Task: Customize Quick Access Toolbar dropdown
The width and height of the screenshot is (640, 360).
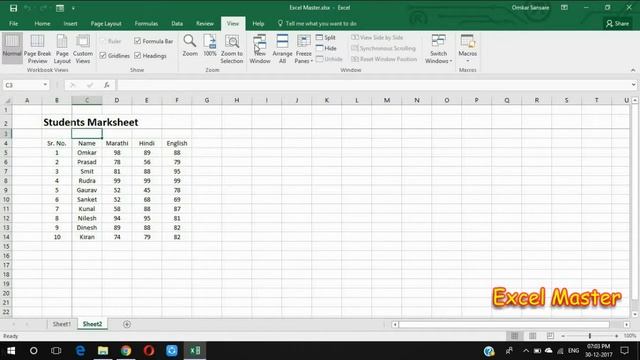Action: click(73, 8)
